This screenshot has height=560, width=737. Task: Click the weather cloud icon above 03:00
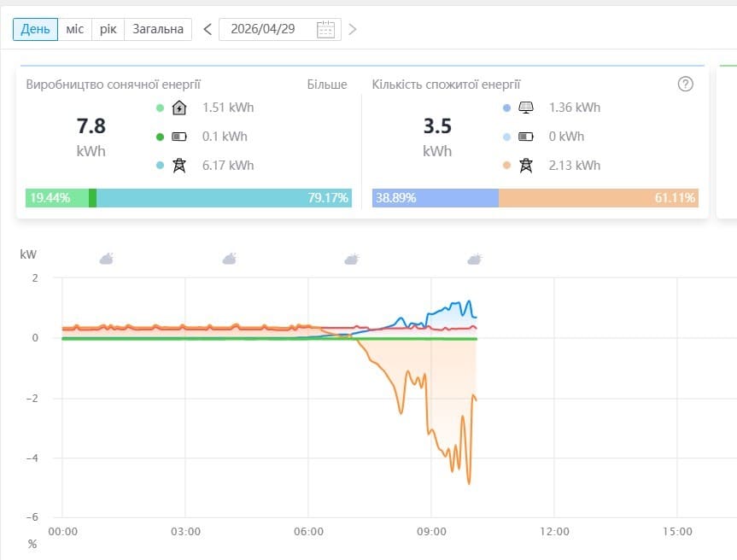[x=230, y=259]
